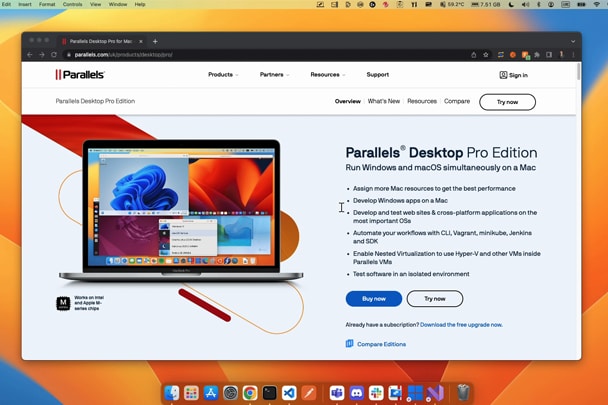Open Microsoft Teams from the dock
This screenshot has width=608, height=405.
337,393
